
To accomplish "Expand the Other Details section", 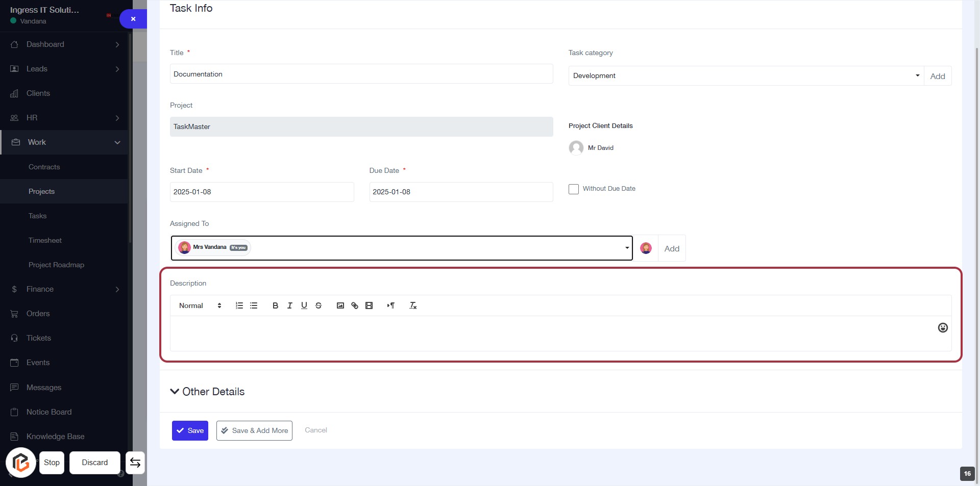I will pyautogui.click(x=207, y=392).
